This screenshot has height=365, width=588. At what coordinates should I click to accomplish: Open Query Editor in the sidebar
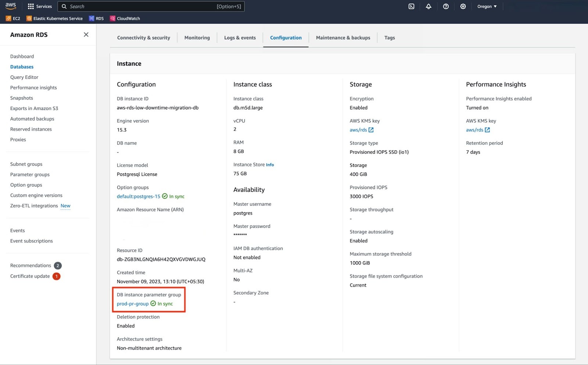(24, 77)
